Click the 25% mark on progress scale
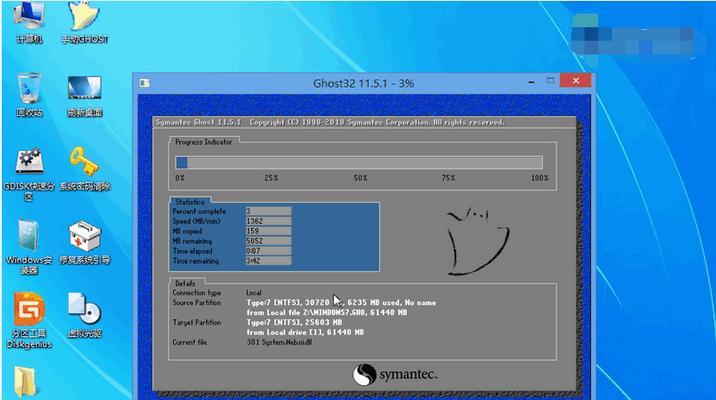Viewport: 716px width, 400px height. [271, 178]
